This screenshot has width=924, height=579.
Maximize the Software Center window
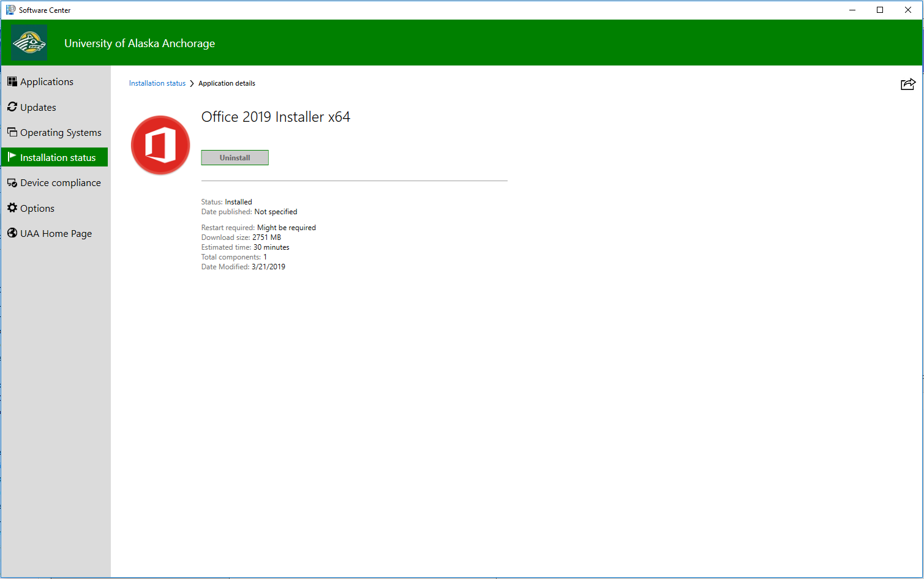pyautogui.click(x=880, y=10)
